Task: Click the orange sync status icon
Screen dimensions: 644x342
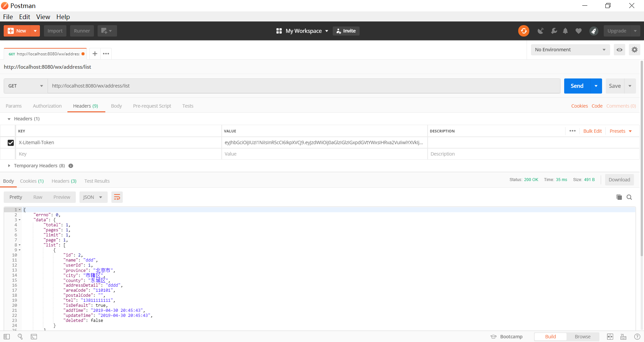Action: 524,31
